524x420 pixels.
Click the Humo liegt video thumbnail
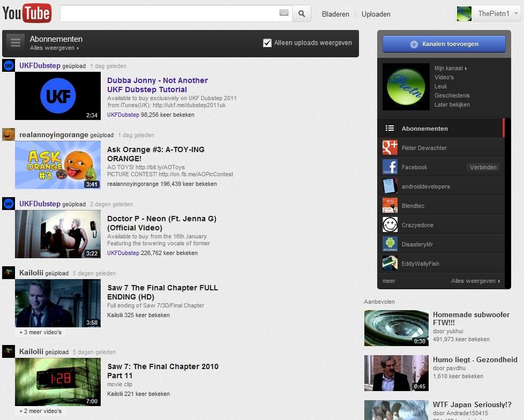coord(396,373)
